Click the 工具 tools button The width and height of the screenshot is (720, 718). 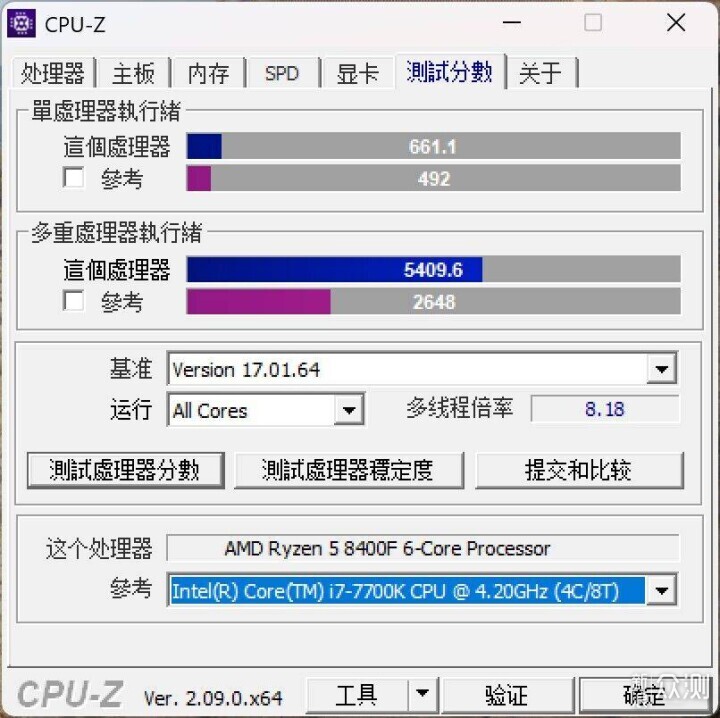pos(357,695)
